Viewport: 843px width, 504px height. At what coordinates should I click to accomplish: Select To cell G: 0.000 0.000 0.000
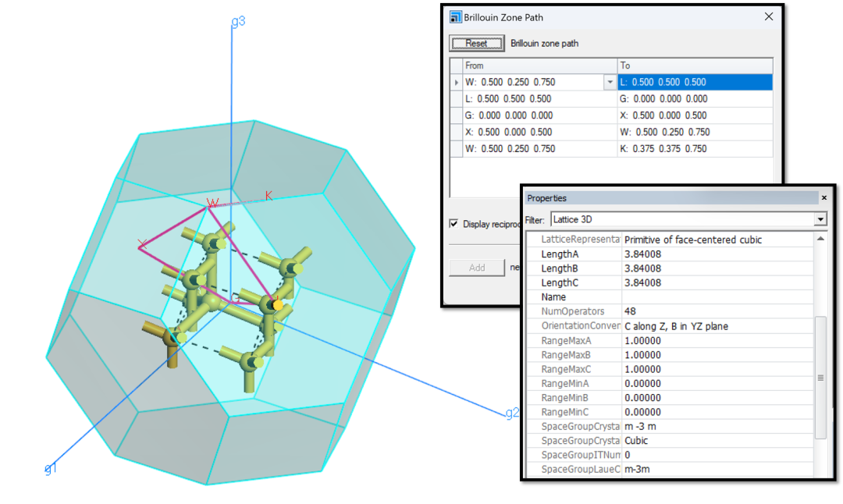click(x=695, y=99)
